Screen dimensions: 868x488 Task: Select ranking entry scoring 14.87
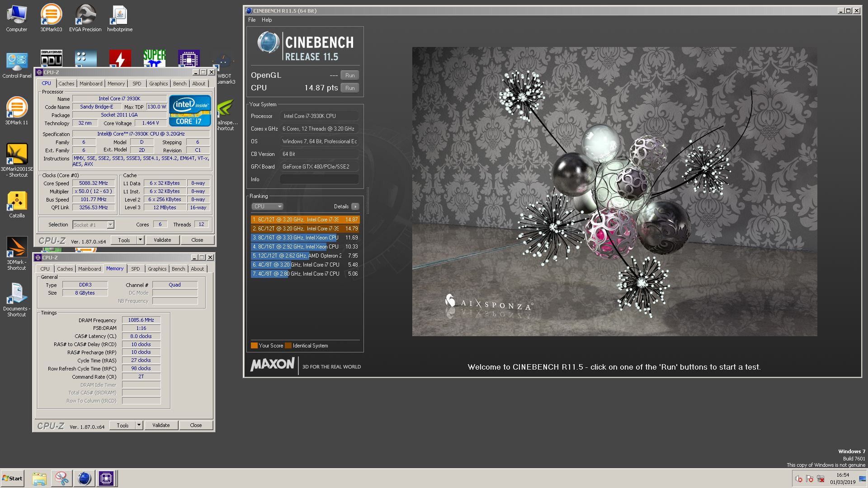305,220
